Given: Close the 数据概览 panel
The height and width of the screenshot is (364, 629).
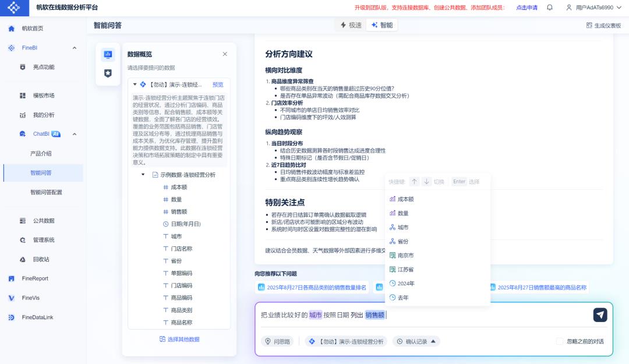Looking at the screenshot, I should 225,54.
